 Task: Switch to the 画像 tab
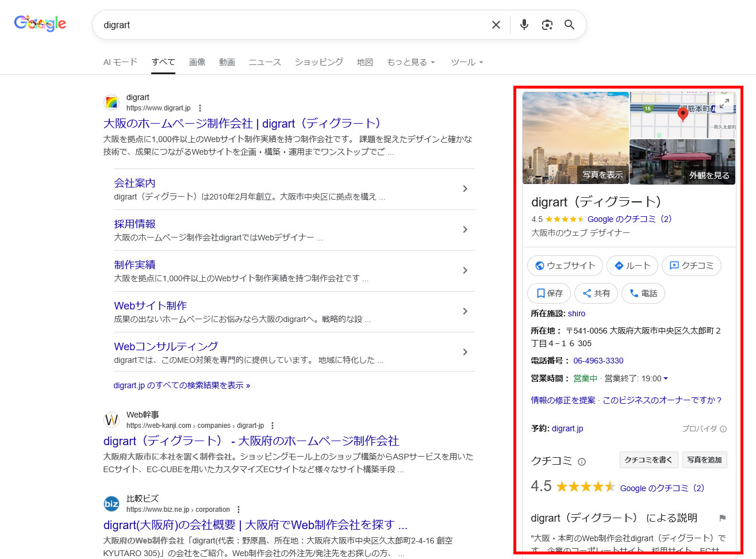click(x=197, y=62)
